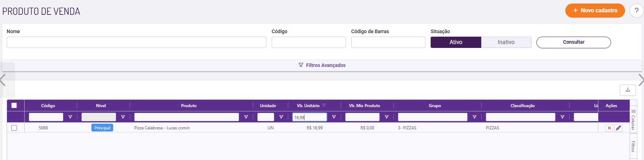Check the select-all checkbox in grid header
Viewport: 644px width, 160px height.
(14, 105)
